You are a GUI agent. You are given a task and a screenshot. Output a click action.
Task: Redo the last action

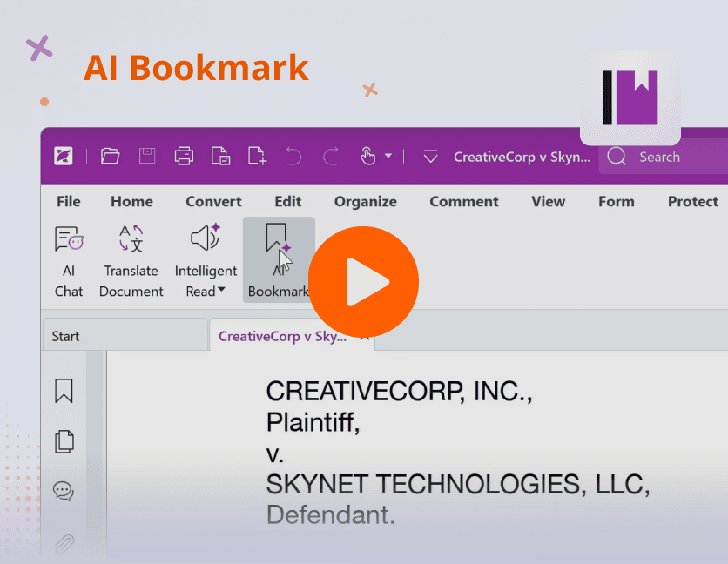[329, 157]
